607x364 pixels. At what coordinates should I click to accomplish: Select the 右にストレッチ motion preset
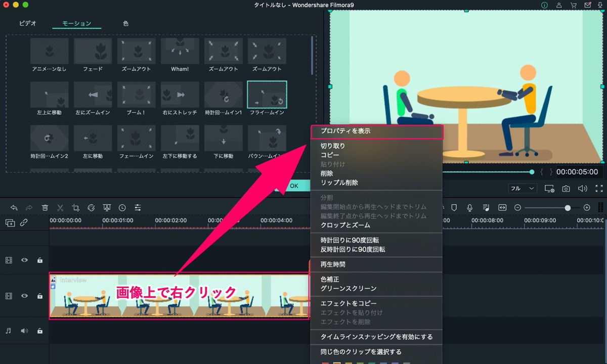[180, 98]
